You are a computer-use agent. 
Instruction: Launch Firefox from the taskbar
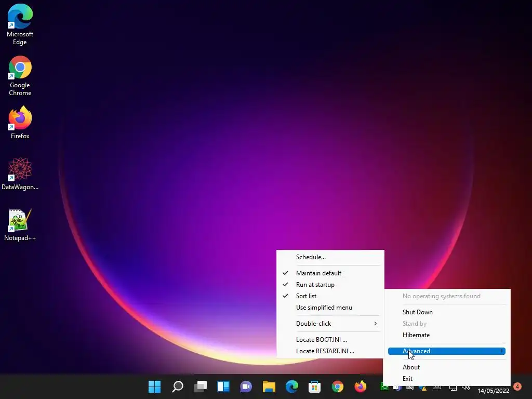tap(361, 387)
